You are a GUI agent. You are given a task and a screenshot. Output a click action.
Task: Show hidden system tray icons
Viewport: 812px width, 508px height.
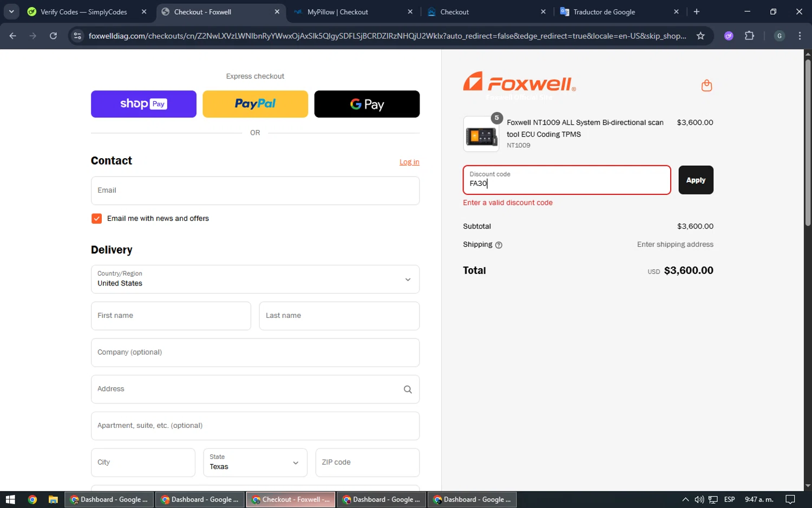(685, 499)
